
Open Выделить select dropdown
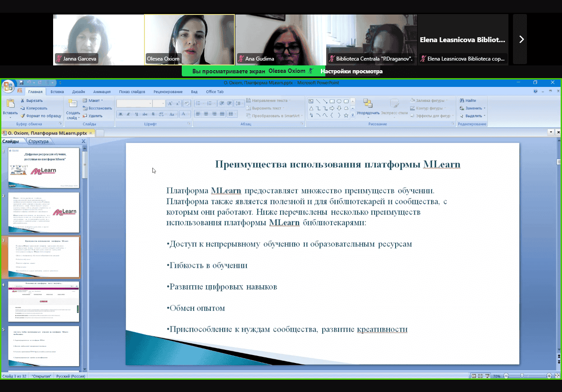472,116
